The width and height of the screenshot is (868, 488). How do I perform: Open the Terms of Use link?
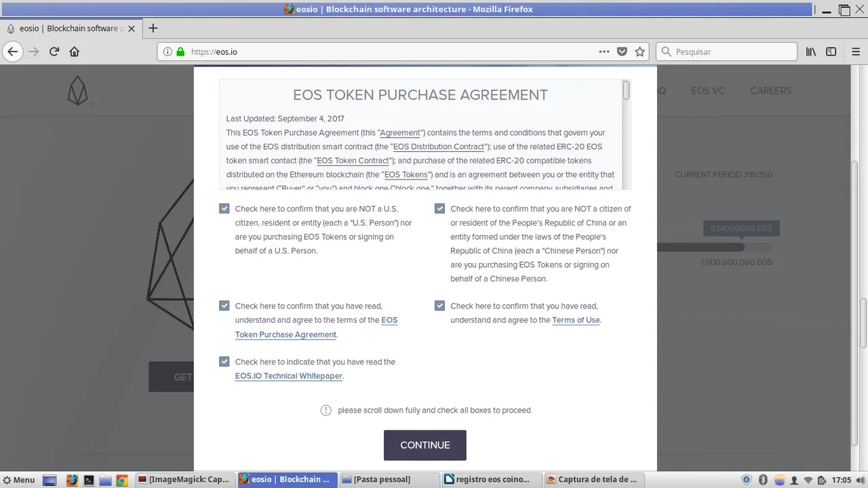click(x=576, y=320)
